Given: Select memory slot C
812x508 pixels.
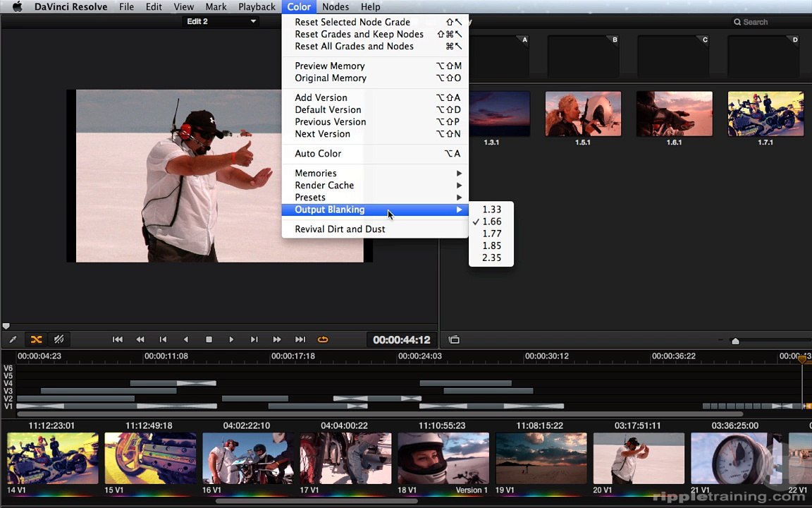Looking at the screenshot, I should pos(673,56).
